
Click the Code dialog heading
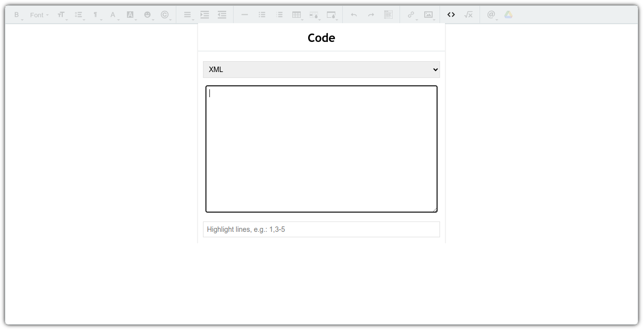pyautogui.click(x=322, y=38)
